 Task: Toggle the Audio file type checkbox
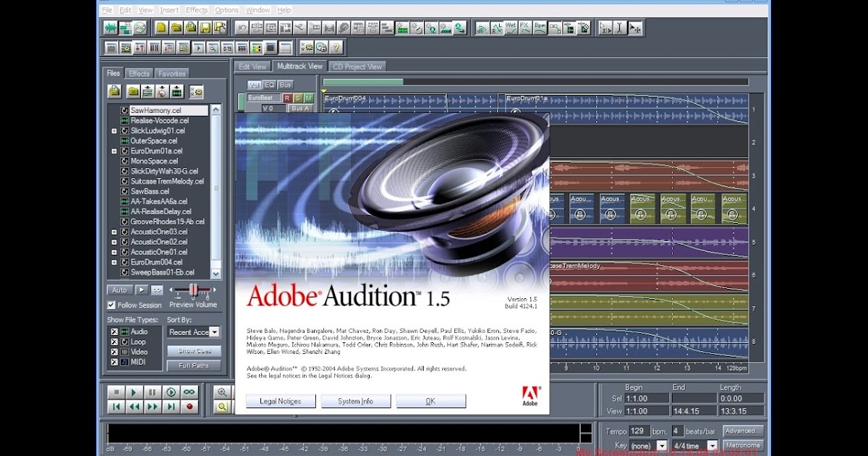click(x=114, y=332)
